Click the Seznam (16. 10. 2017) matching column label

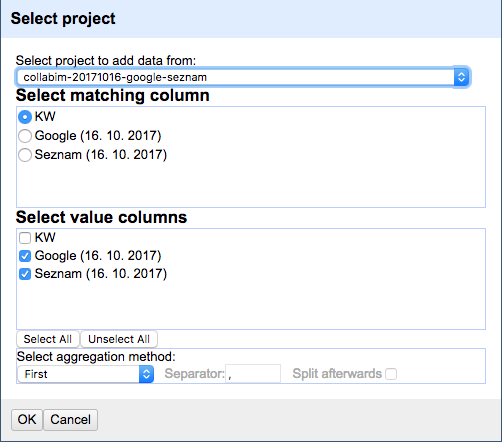pos(101,155)
